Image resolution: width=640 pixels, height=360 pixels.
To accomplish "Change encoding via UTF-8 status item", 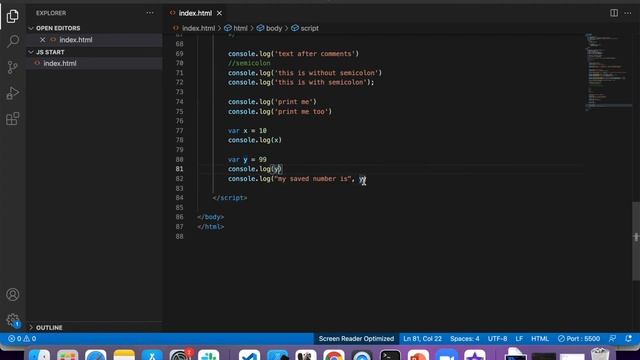I will (497, 339).
